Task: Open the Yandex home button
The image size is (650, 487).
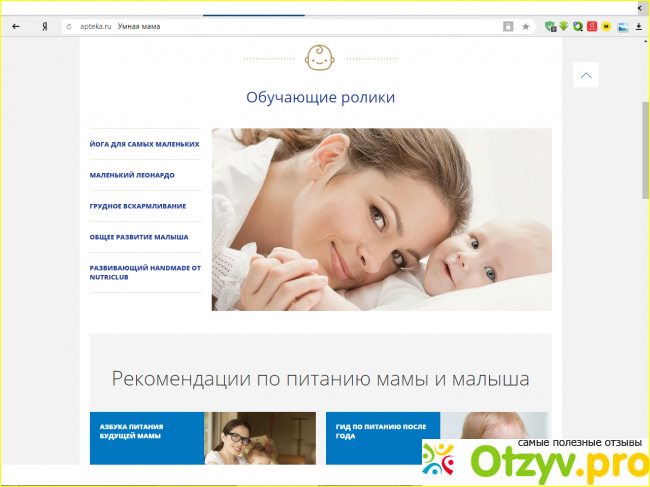Action: (44, 26)
